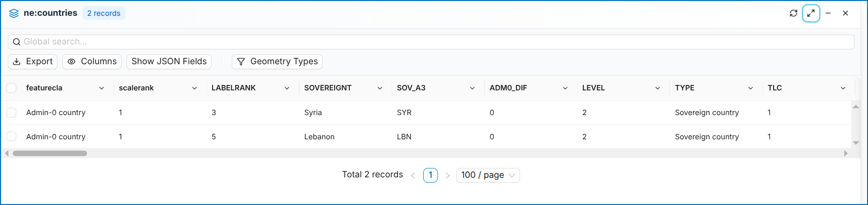Click the 2 records badge
Screen dimensions: 868x205
pos(104,13)
